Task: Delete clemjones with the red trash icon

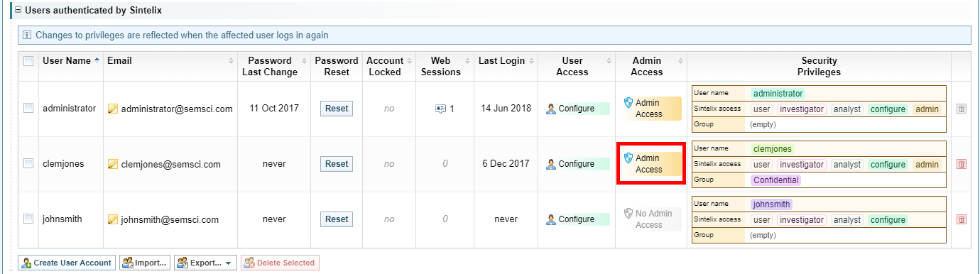Action: (962, 164)
